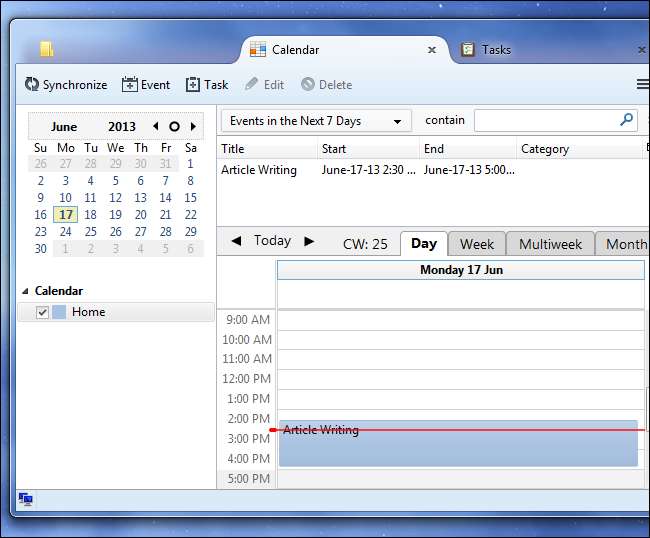The height and width of the screenshot is (538, 650).
Task: Go to next month in mini calendar
Action: [x=193, y=127]
